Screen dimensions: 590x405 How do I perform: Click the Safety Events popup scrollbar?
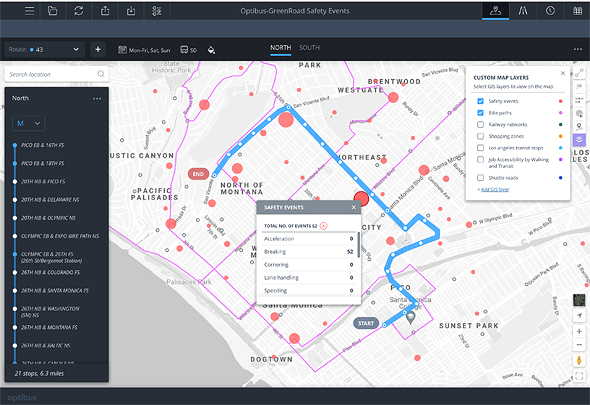coord(358,245)
